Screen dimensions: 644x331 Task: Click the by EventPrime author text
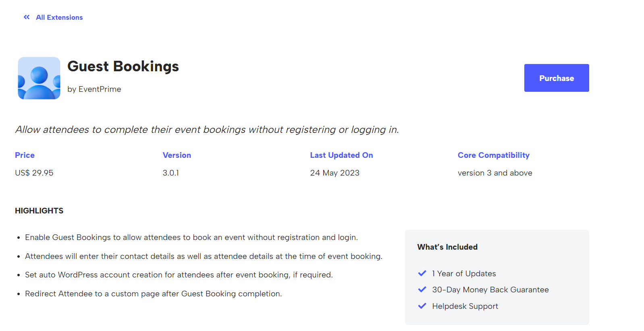[94, 89]
